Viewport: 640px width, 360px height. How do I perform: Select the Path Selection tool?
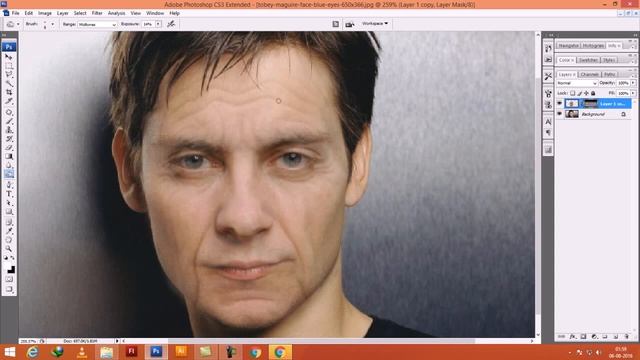point(9,203)
